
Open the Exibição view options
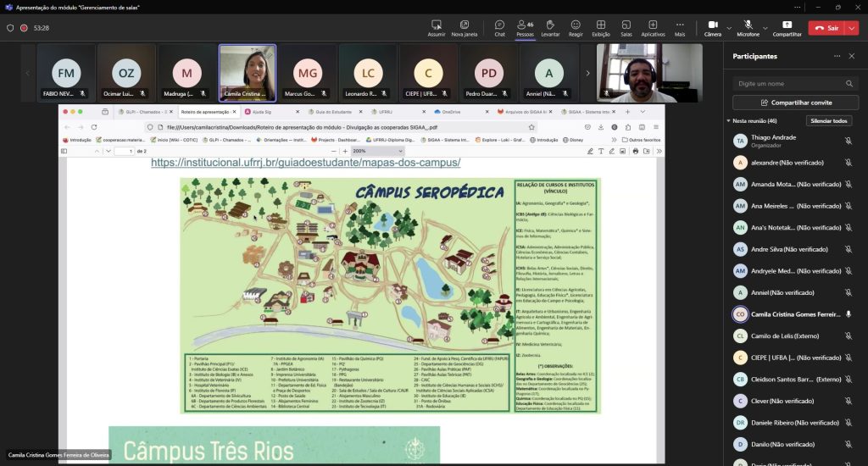(601, 28)
